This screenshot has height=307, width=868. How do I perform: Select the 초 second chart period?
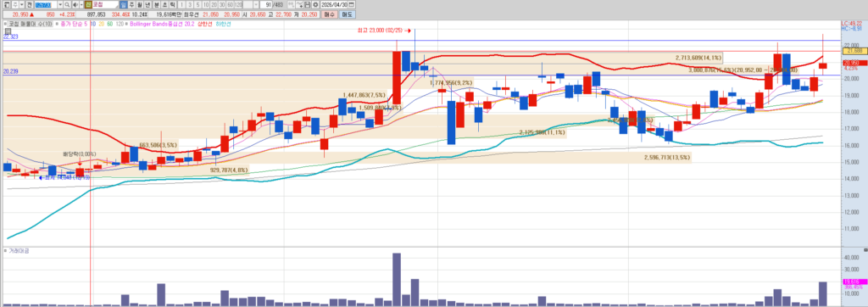(x=164, y=4)
